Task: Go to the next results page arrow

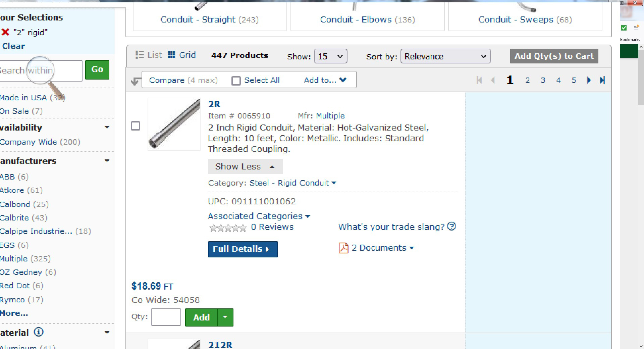Action: tap(589, 80)
